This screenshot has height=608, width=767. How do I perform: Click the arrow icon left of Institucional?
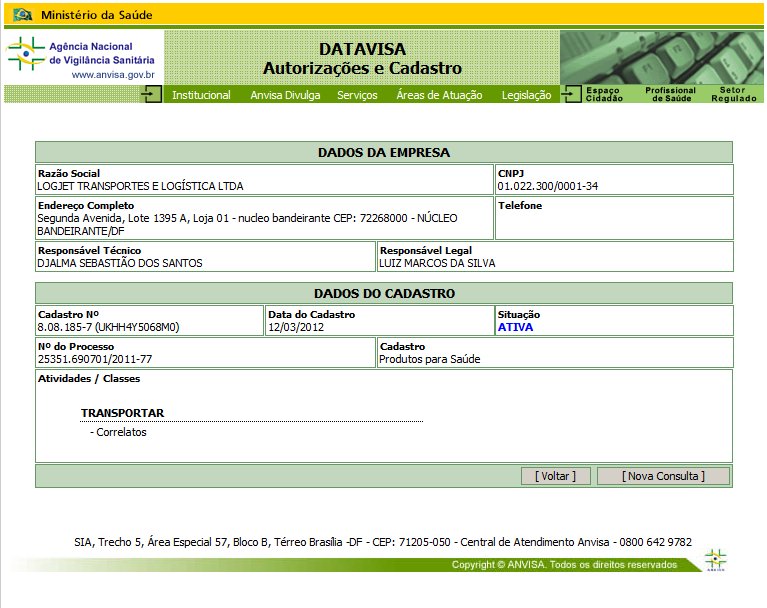pyautogui.click(x=151, y=93)
